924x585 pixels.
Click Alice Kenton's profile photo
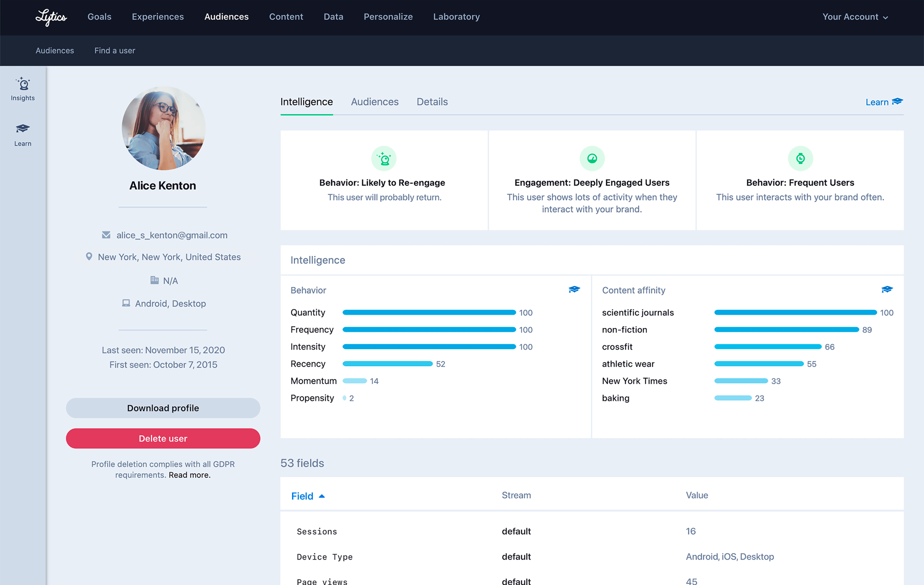[163, 128]
